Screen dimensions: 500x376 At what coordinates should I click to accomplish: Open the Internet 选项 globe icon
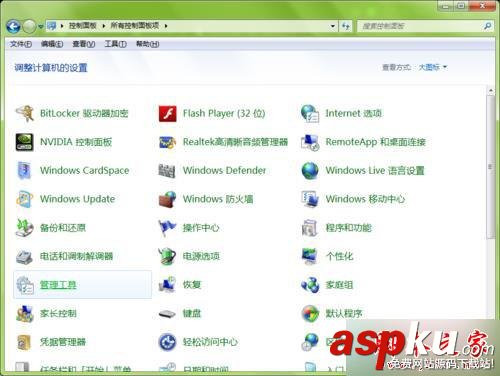(x=310, y=113)
